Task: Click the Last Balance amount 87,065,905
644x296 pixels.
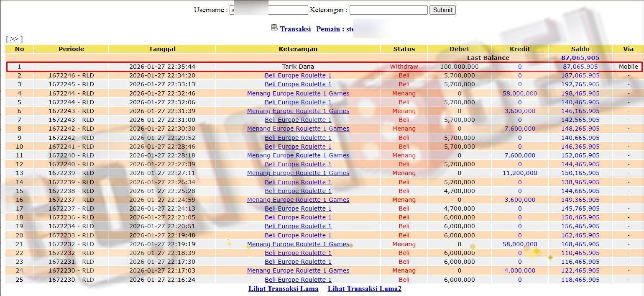Action: coord(580,58)
